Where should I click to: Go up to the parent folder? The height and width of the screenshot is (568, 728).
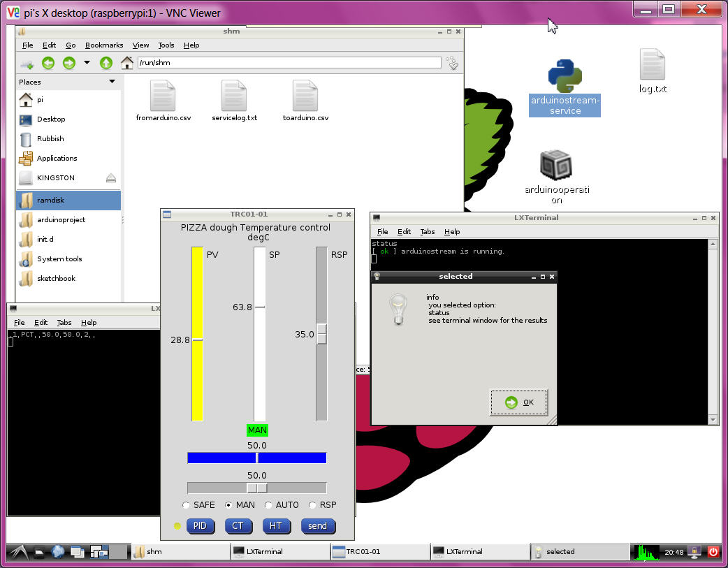[x=106, y=63]
